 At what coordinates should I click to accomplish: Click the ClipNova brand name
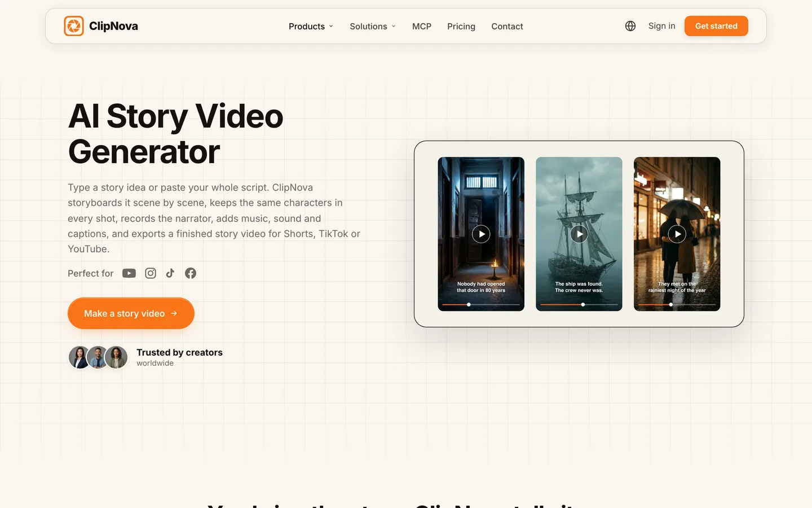point(113,26)
